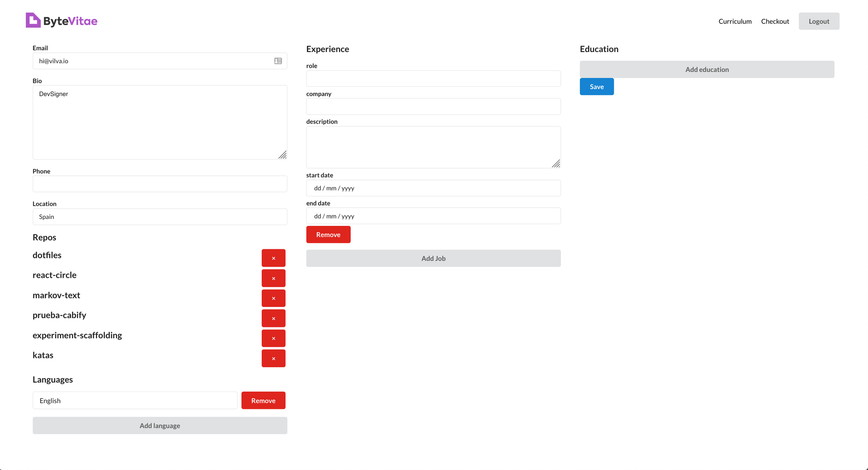Viewport: 868px width, 470px height.
Task: Click the Experience heading
Action: pos(328,49)
